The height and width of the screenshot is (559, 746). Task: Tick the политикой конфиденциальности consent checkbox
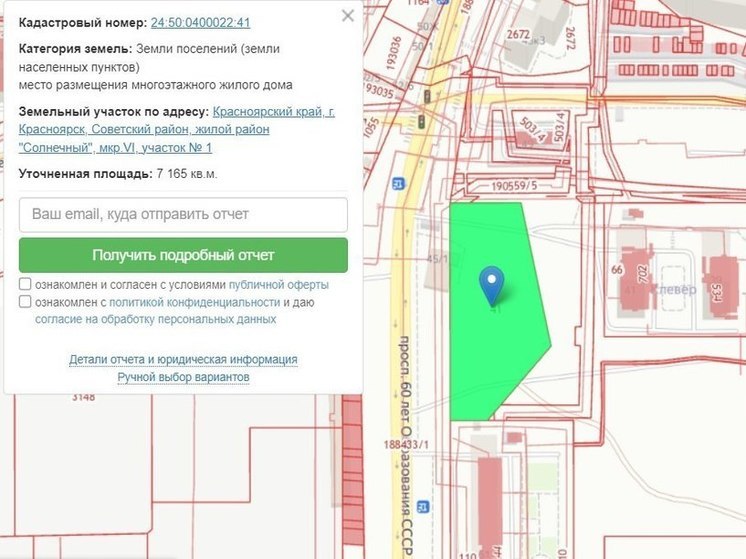pyautogui.click(x=25, y=302)
